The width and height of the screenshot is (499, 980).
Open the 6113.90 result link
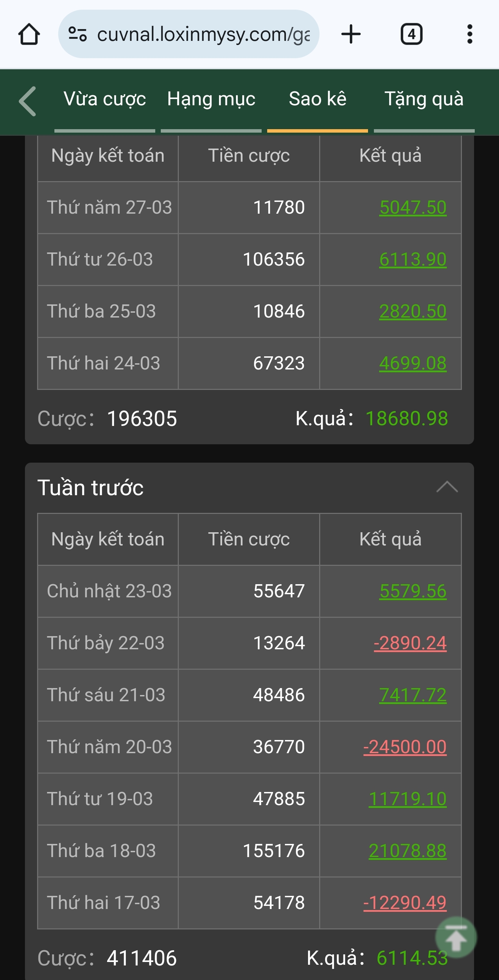pos(413,259)
